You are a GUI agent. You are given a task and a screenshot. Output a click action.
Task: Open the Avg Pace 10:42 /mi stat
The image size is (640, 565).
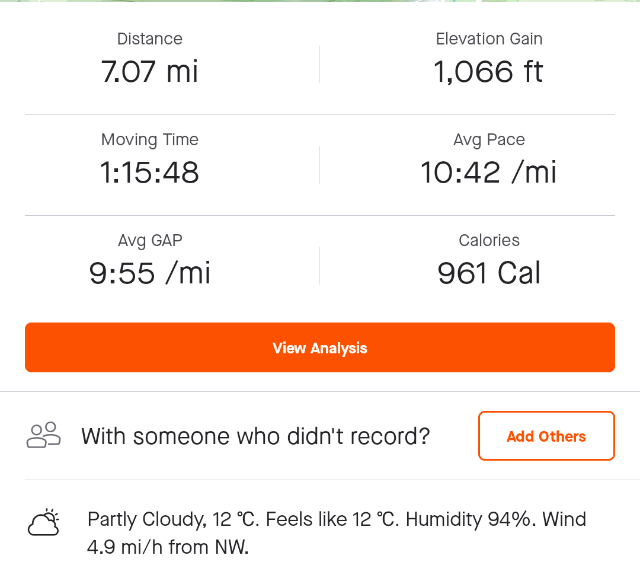[489, 159]
